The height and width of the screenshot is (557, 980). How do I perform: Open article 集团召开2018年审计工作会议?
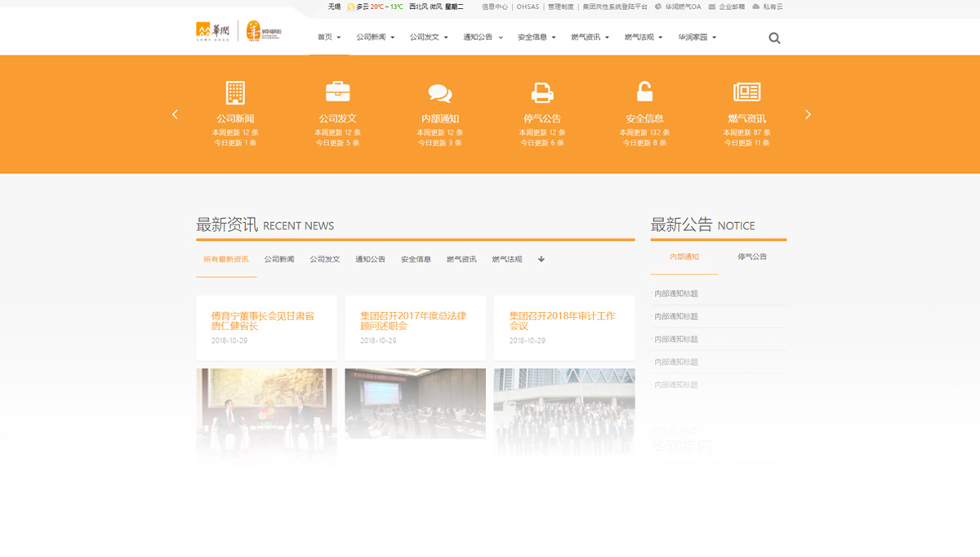(x=562, y=320)
